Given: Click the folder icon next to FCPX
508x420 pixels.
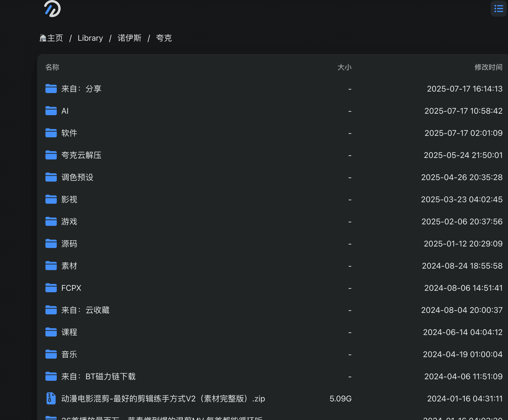Looking at the screenshot, I should [x=51, y=288].
